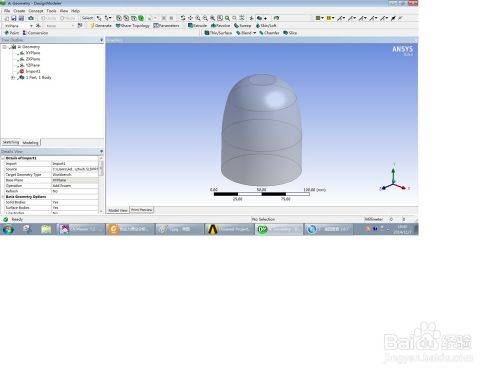Select the Skin/Loft tool
This screenshot has width=500, height=375.
pyautogui.click(x=266, y=26)
